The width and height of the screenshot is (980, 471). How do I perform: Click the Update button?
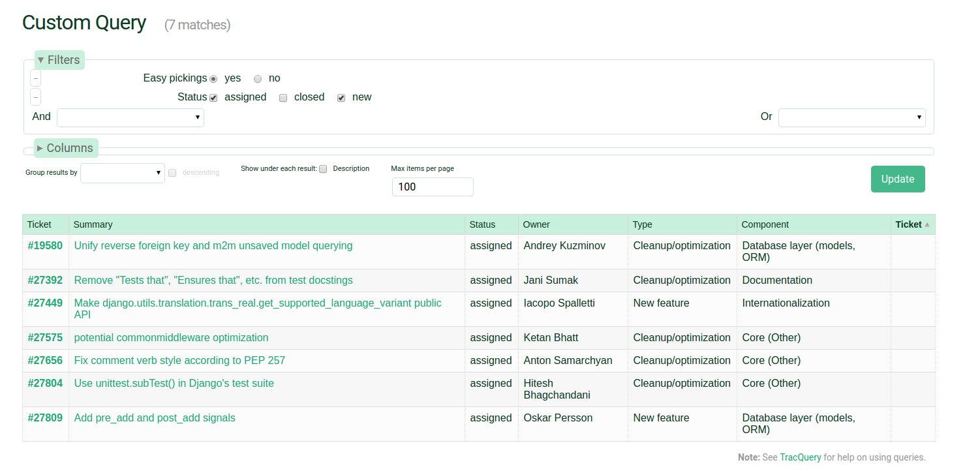898,179
